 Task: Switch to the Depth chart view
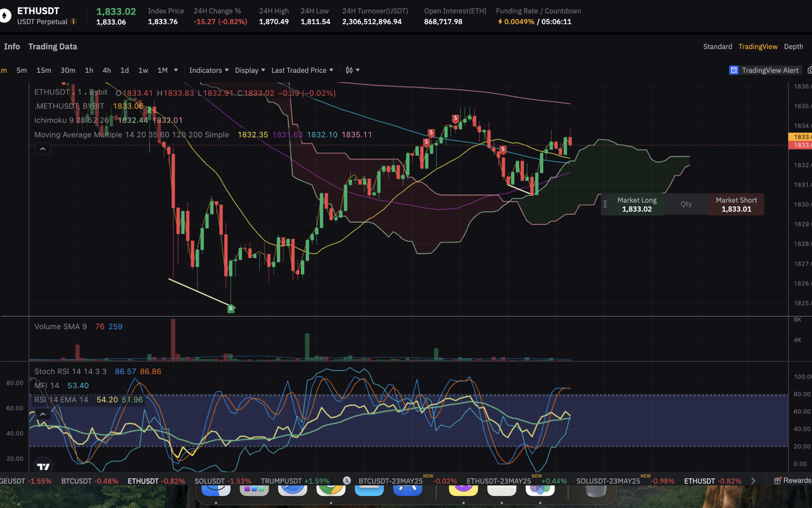pyautogui.click(x=793, y=46)
